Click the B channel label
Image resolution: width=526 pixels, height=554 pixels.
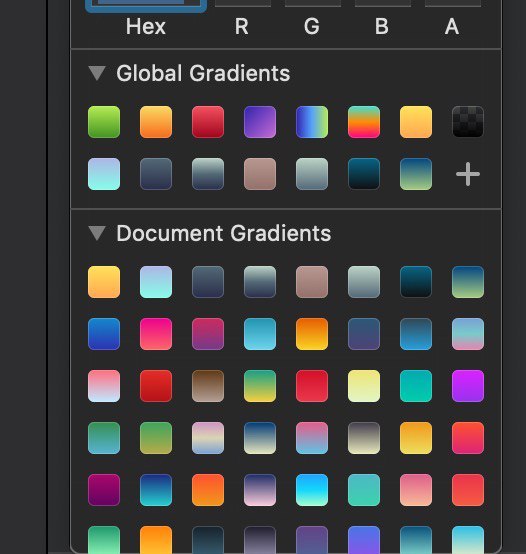tap(382, 27)
